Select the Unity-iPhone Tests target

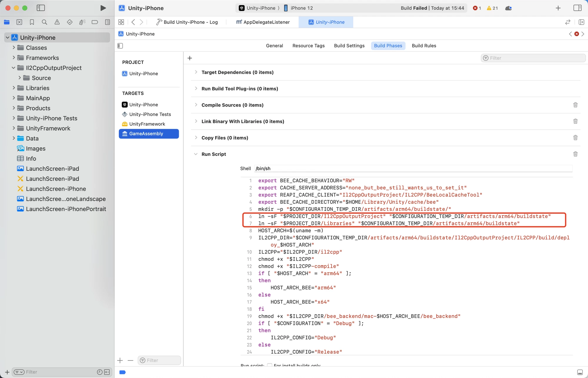pyautogui.click(x=150, y=114)
